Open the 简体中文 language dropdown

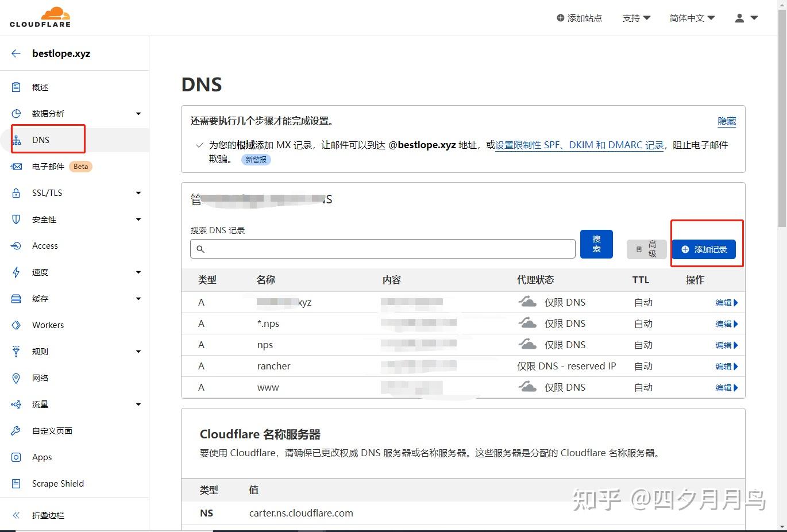click(692, 18)
